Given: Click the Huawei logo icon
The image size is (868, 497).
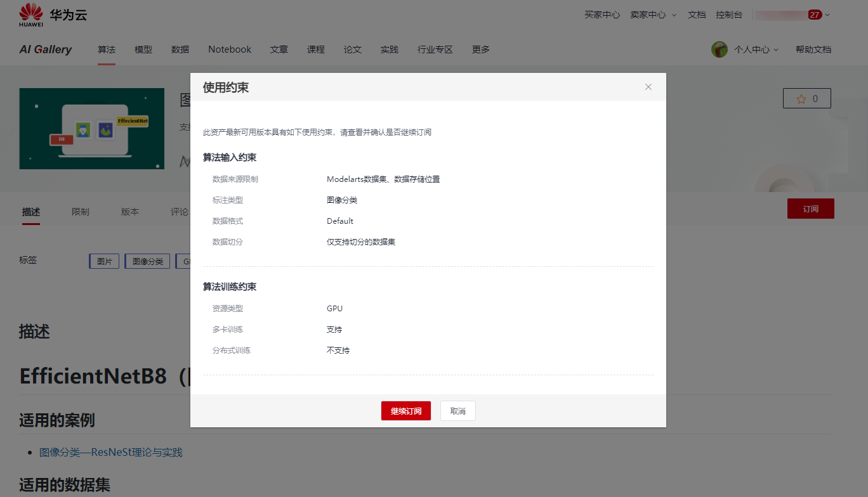Looking at the screenshot, I should [31, 15].
